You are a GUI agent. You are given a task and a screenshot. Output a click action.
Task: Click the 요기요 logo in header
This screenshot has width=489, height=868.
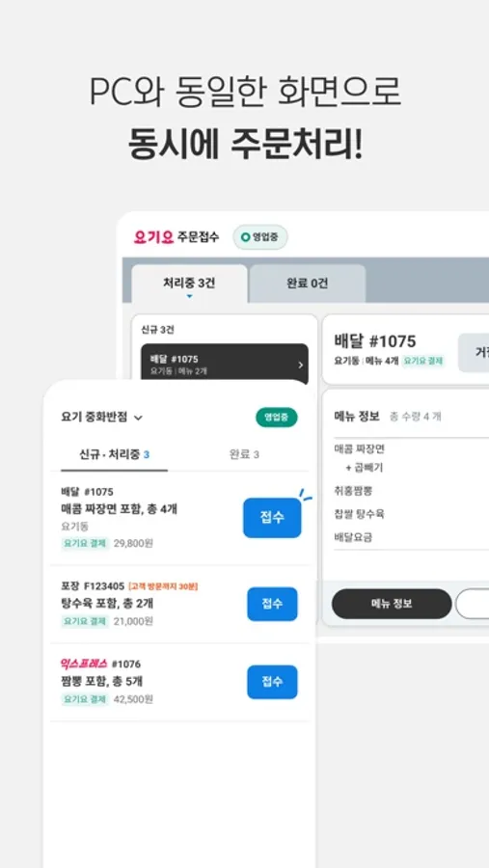coord(154,237)
